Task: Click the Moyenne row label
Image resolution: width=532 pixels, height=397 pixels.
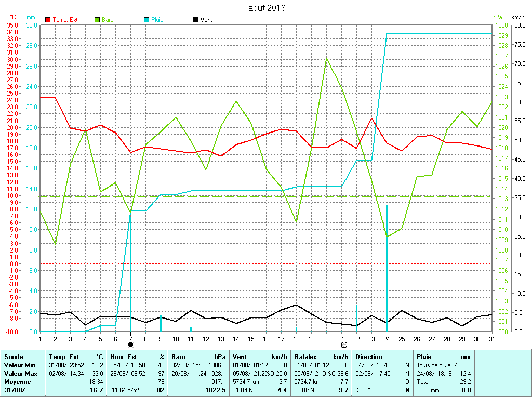Action: 17,381
